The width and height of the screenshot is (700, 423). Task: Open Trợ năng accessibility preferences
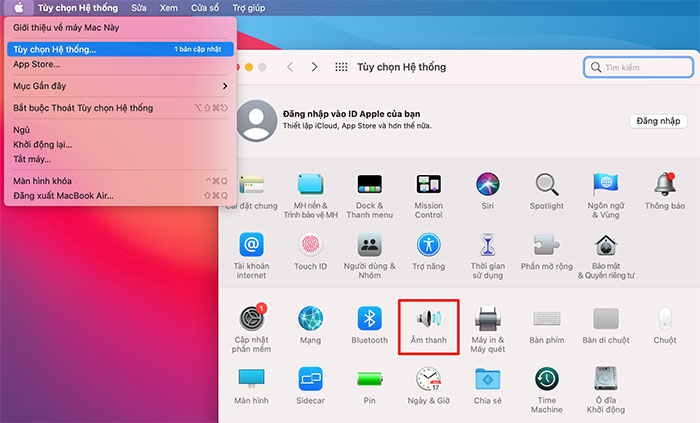pyautogui.click(x=429, y=252)
